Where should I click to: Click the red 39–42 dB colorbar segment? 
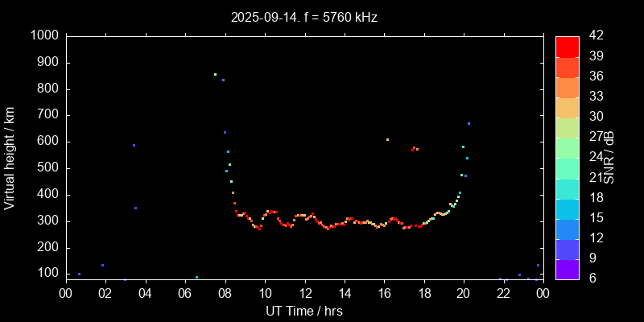point(567,47)
